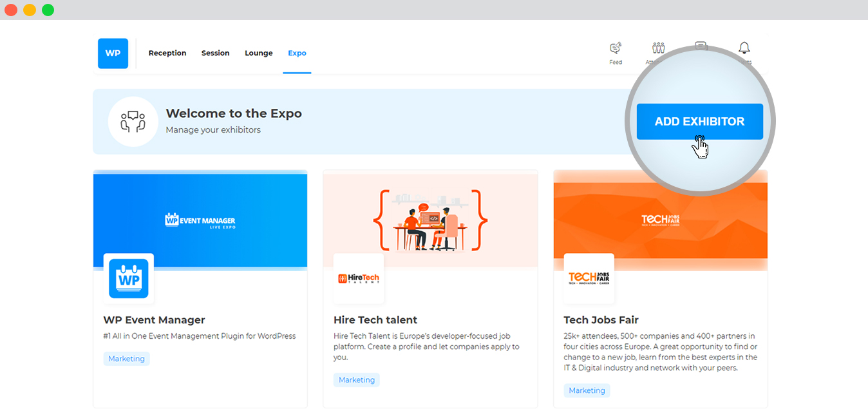Click the 'Manage your exhibitors' subtitle
The height and width of the screenshot is (409, 868).
[x=213, y=130]
